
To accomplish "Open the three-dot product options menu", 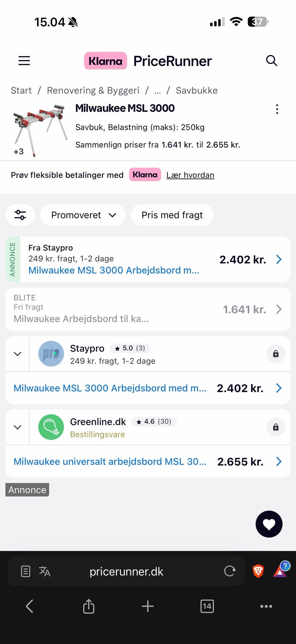I will pyautogui.click(x=277, y=109).
